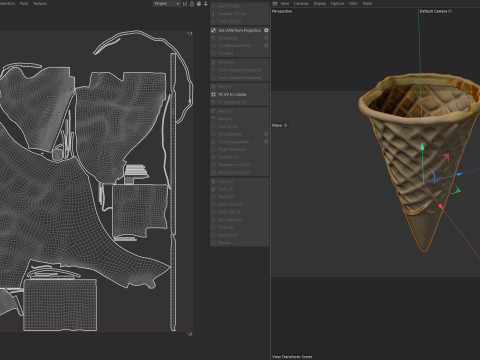
Task: Click the red axis handle on cone gizmo
Action: click(x=441, y=207)
